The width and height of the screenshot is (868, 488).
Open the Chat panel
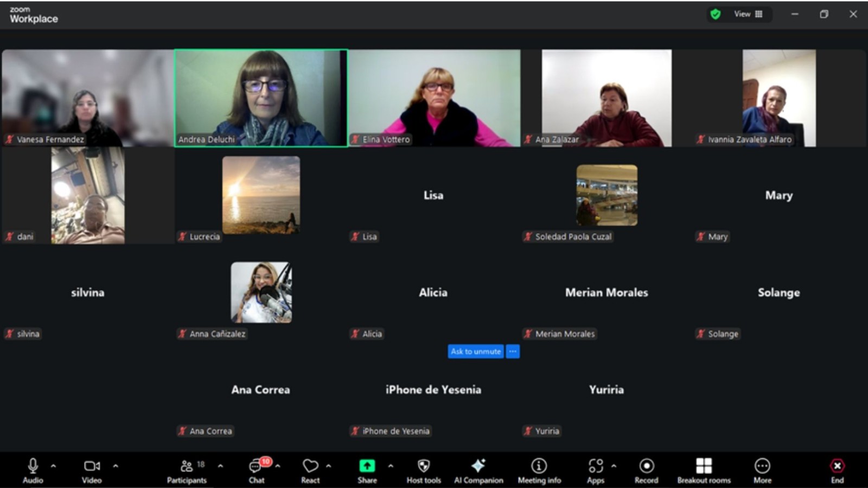(256, 471)
